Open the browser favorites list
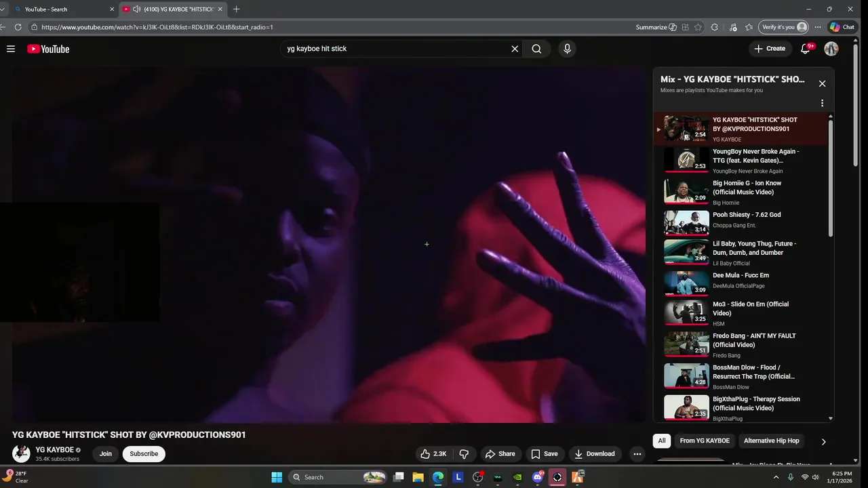868x488 pixels. (x=749, y=27)
